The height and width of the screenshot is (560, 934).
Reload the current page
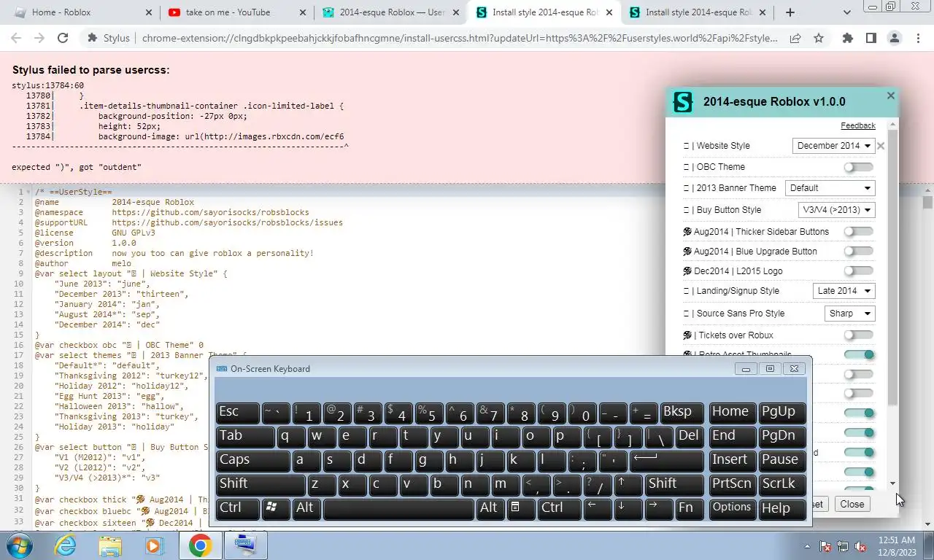(63, 39)
